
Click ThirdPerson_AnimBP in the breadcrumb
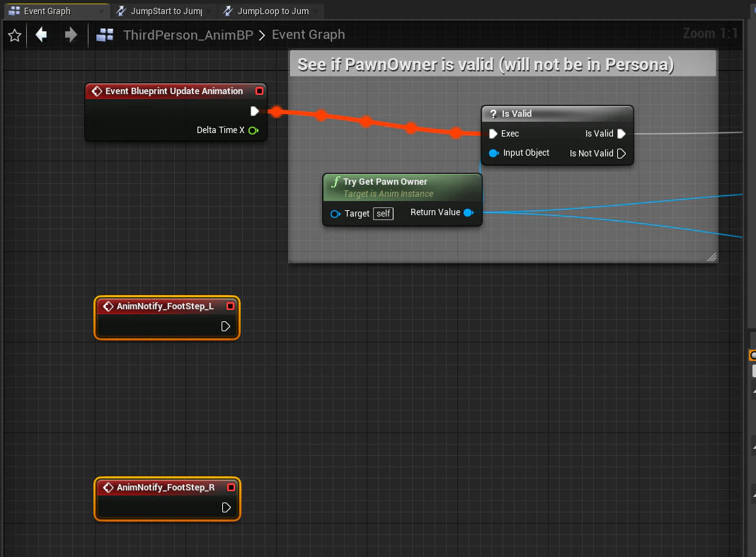188,35
